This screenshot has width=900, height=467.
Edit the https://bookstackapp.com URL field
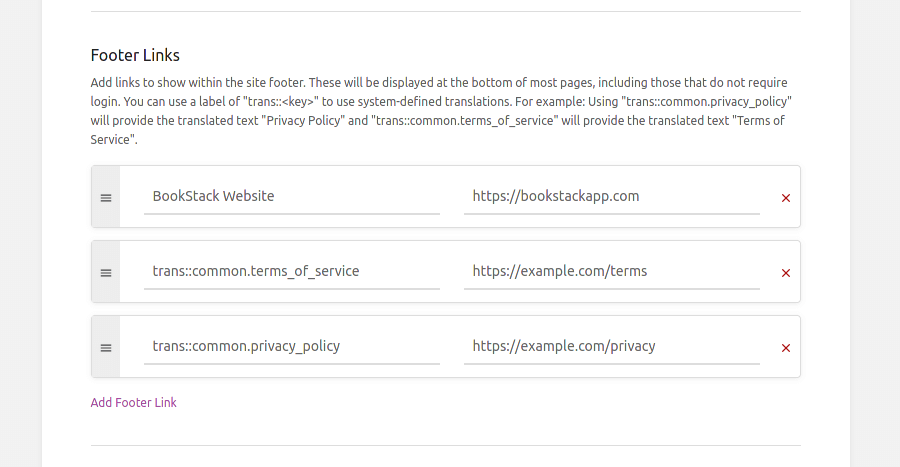pyautogui.click(x=611, y=196)
